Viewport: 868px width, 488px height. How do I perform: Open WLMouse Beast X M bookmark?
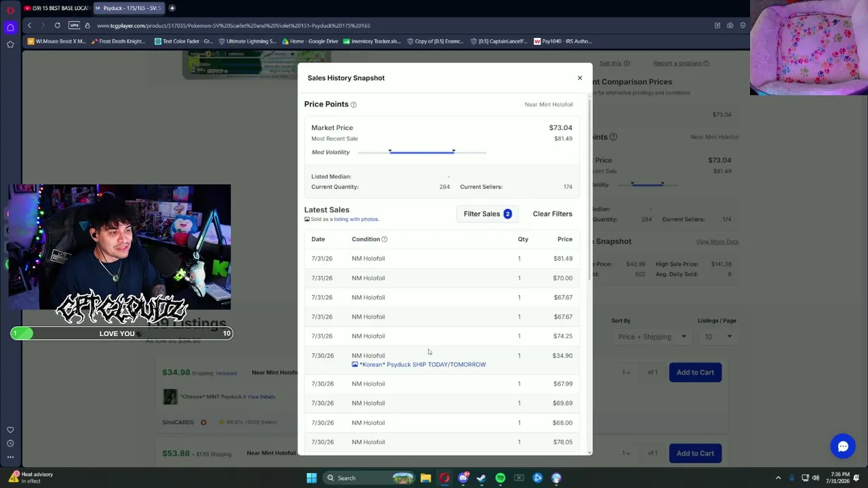[x=56, y=41]
